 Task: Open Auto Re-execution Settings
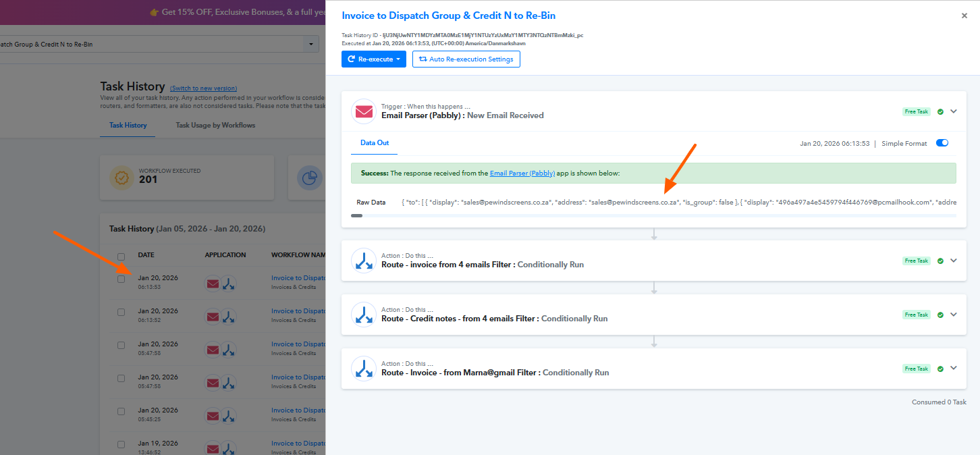466,59
